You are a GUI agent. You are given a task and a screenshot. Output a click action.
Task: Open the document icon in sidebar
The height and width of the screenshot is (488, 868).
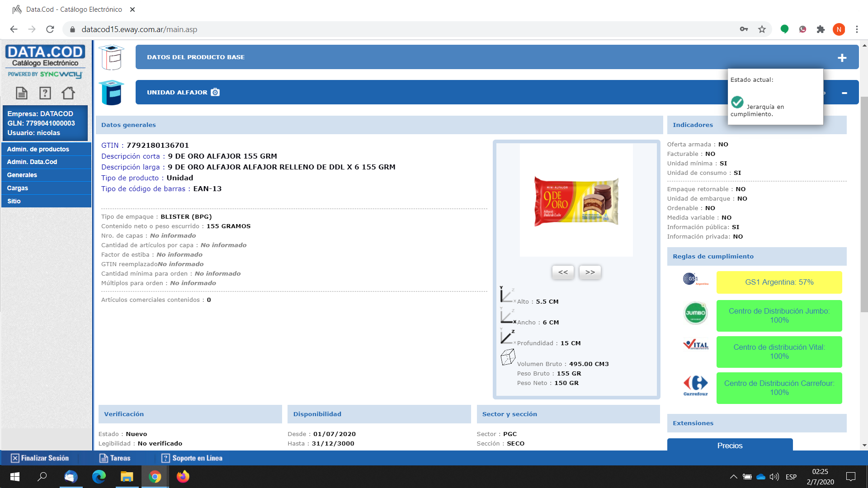pyautogui.click(x=22, y=93)
